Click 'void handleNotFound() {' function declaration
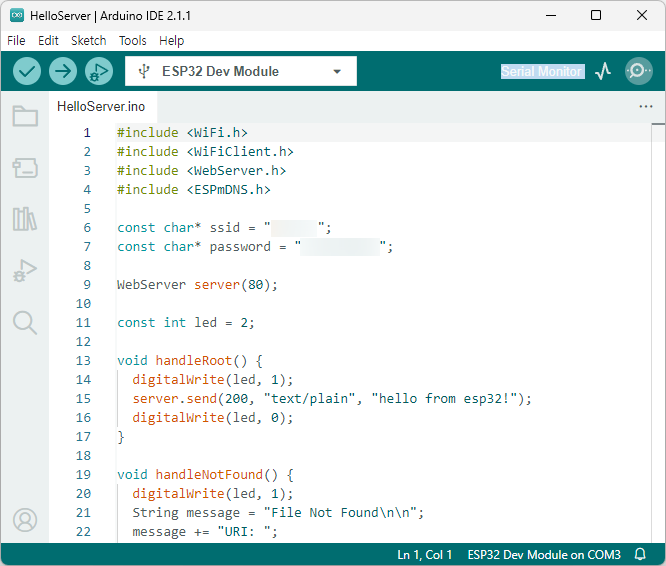The height and width of the screenshot is (566, 666). pyautogui.click(x=205, y=474)
